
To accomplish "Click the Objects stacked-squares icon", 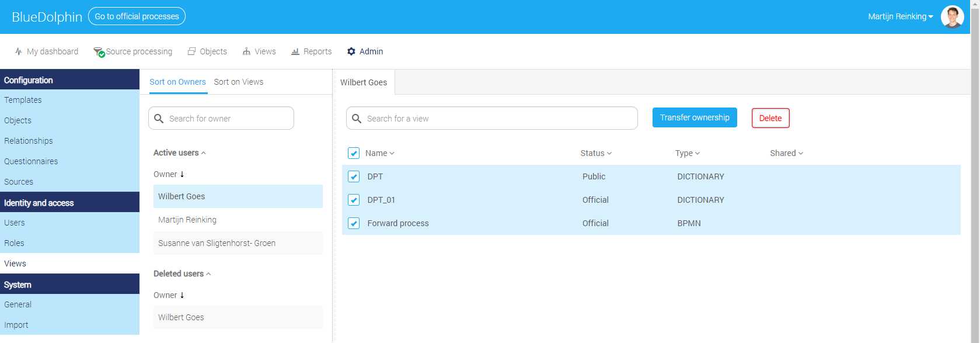I will [191, 51].
